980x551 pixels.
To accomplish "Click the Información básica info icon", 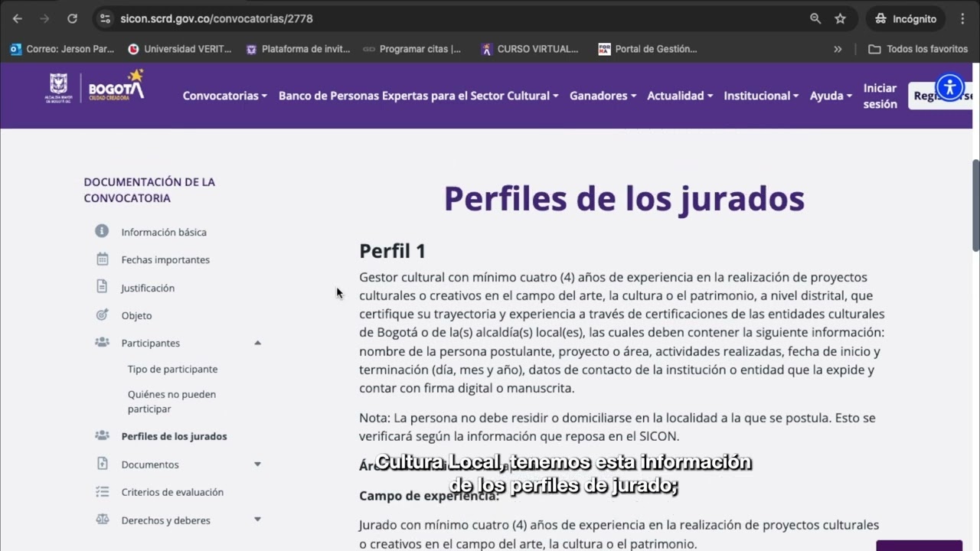I will tap(102, 231).
